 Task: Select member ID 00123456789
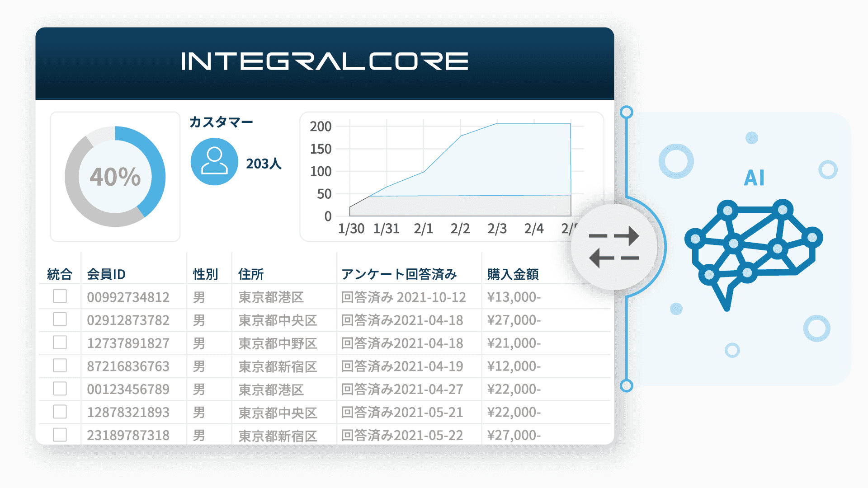point(128,389)
